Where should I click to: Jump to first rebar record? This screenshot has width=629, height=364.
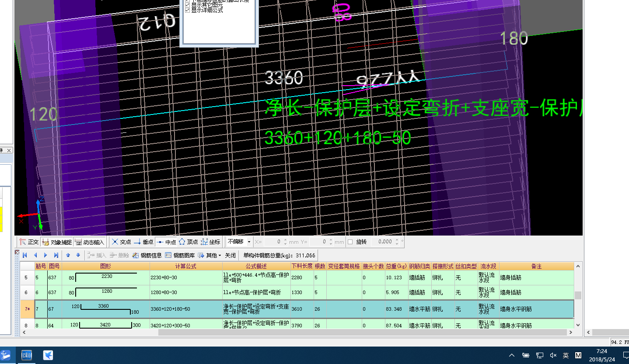click(x=25, y=255)
